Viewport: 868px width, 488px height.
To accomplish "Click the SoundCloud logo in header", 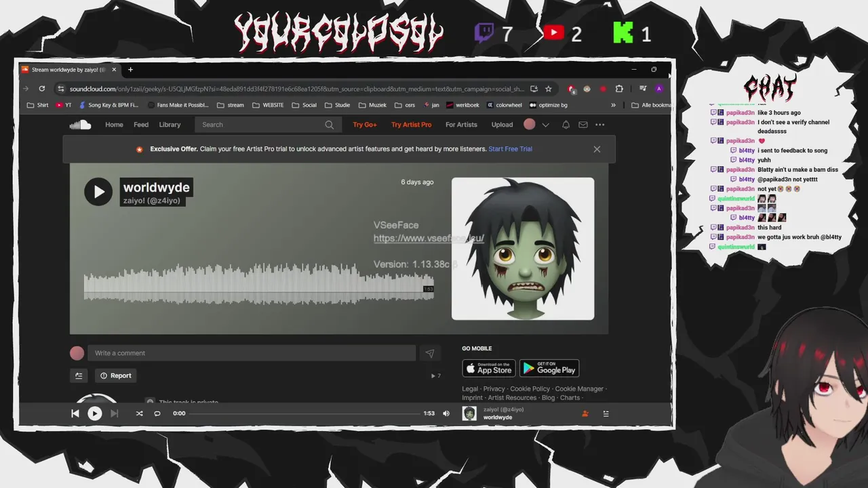I will (80, 125).
